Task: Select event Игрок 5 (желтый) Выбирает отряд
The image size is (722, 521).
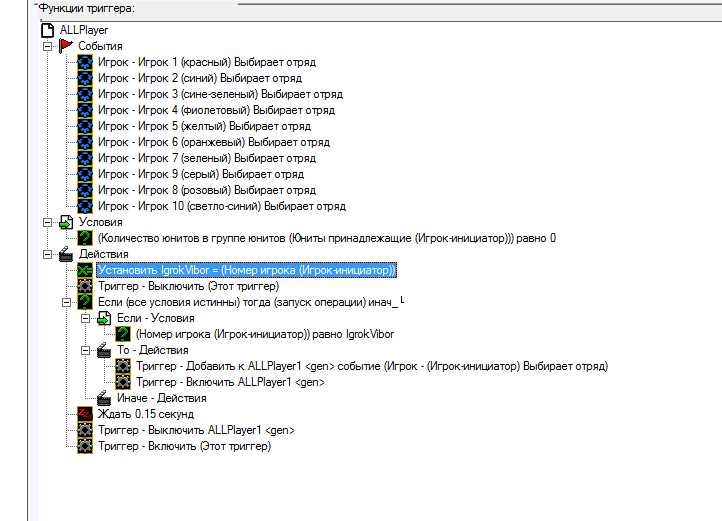Action: tap(204, 126)
